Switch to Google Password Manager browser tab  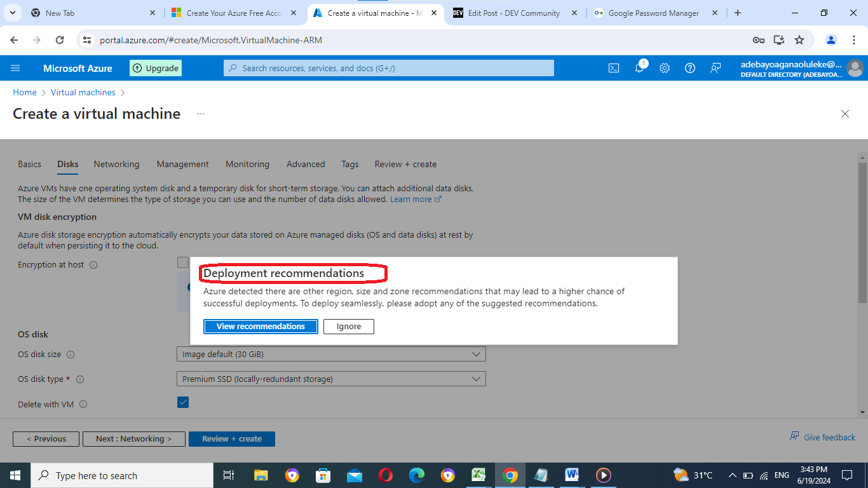655,13
